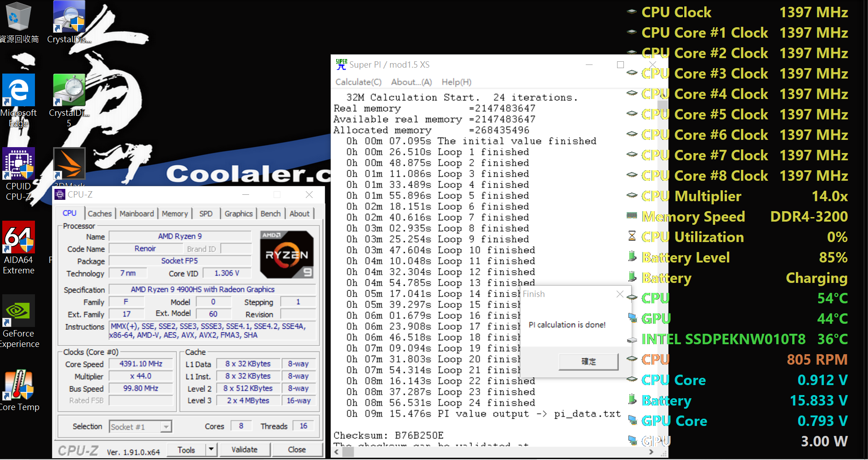
Task: Switch to the Graphics tab
Action: (x=238, y=213)
